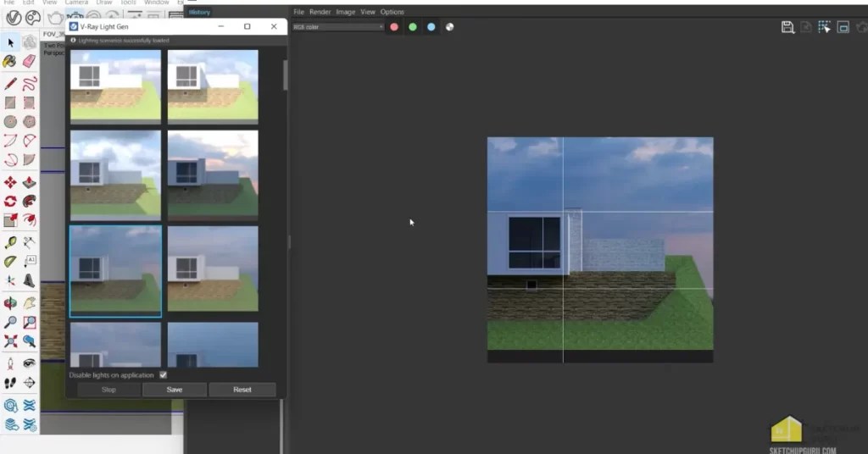
Task: Open the frame buffer File menu
Action: click(x=298, y=12)
